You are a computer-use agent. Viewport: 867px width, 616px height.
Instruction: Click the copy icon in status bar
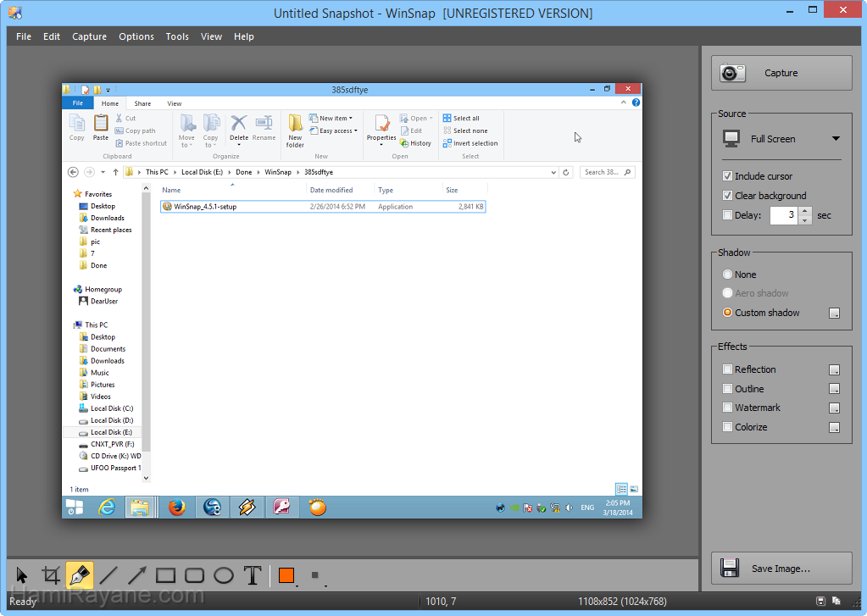836,601
